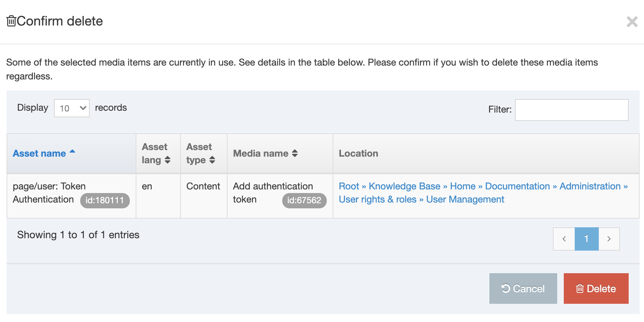This screenshot has width=644, height=322.
Task: Follow the Home breadcrumb link
Action: point(462,186)
